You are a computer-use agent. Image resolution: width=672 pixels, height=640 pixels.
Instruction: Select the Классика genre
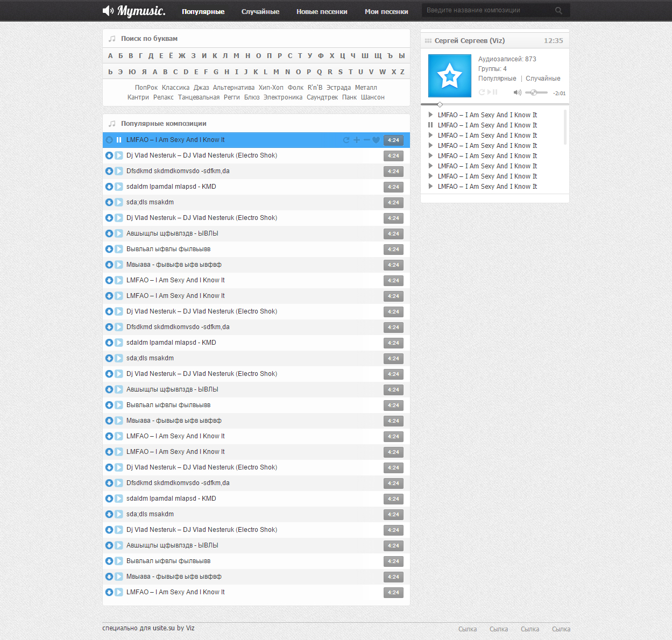[x=175, y=88]
